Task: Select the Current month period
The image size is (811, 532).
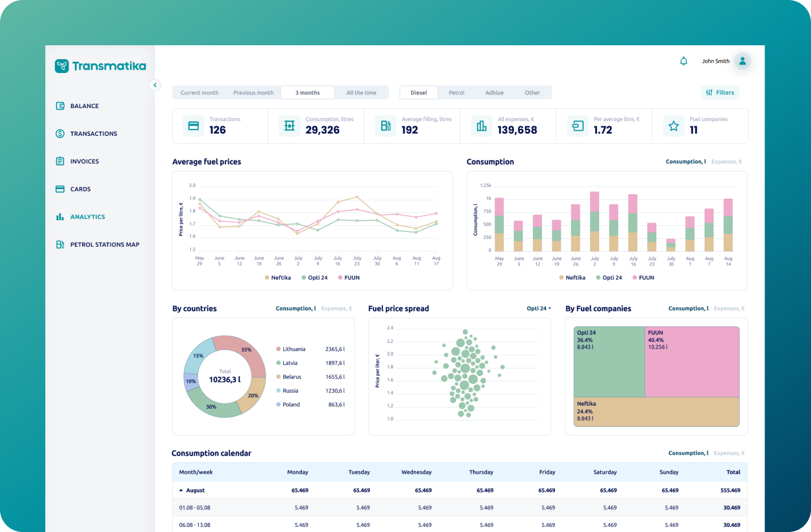Action: click(199, 93)
